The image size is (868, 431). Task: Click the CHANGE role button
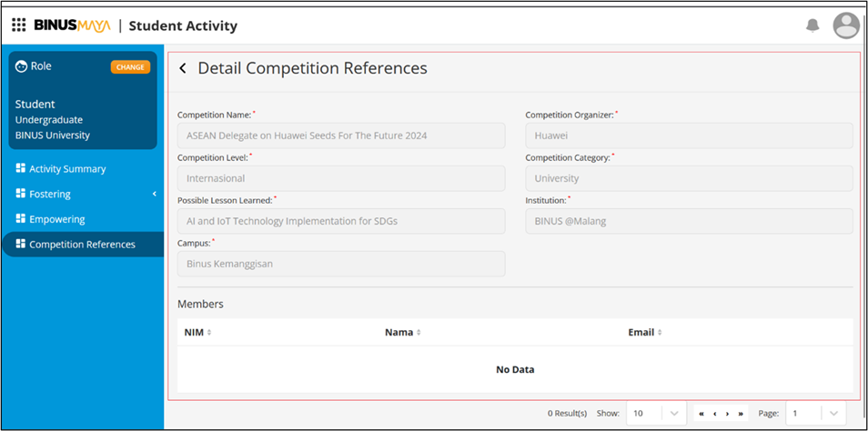coord(130,67)
